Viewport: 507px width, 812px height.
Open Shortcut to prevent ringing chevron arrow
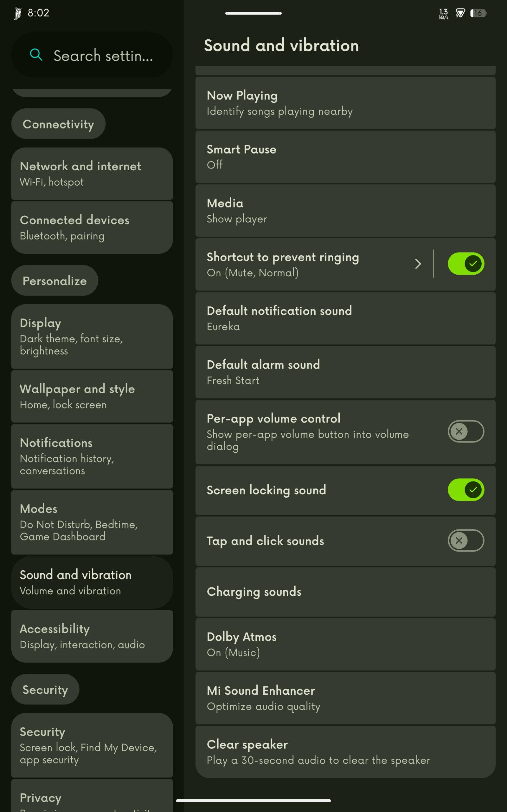tap(418, 264)
